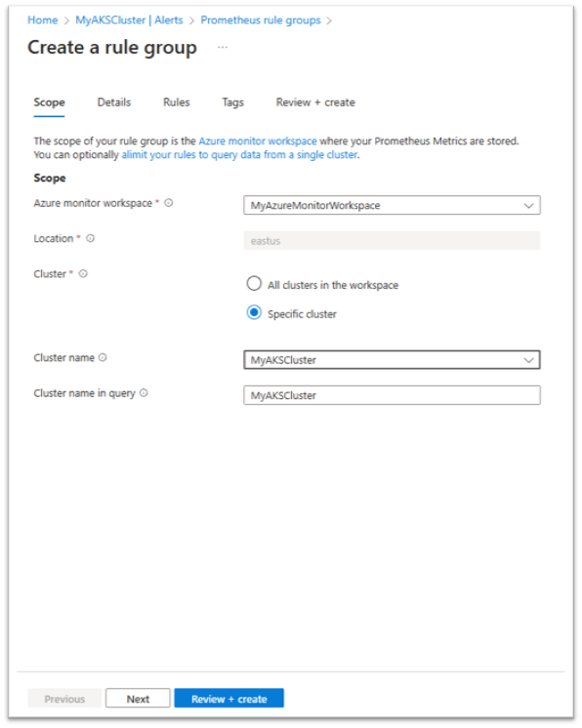This screenshot has height=728, width=582.
Task: Follow limit your rules to single cluster link
Action: pos(239,154)
